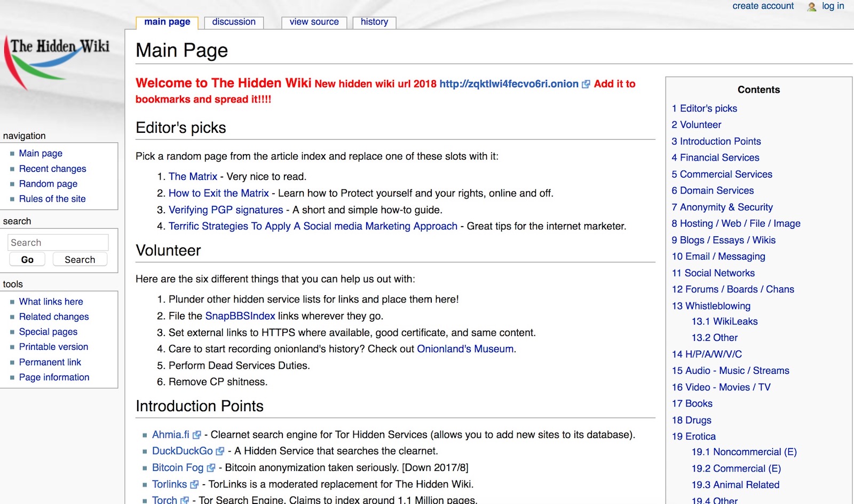854x504 pixels.
Task: Open the Bitcoin Fog link
Action: (178, 468)
